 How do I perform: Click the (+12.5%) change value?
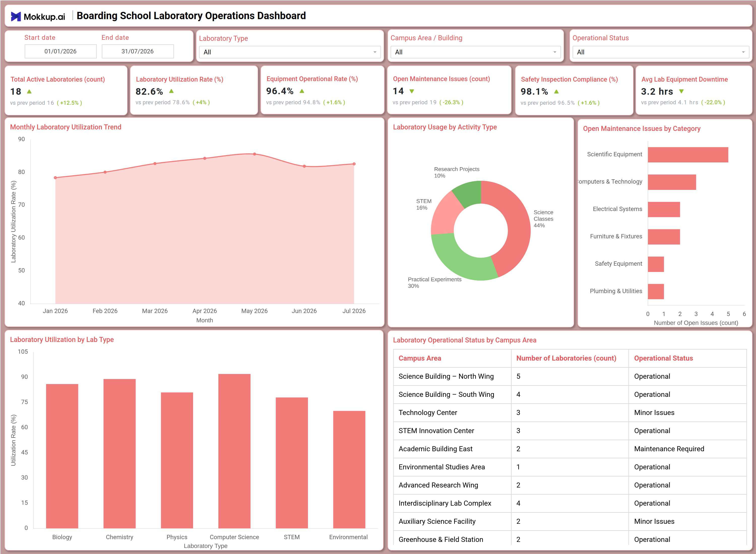pyautogui.click(x=70, y=103)
